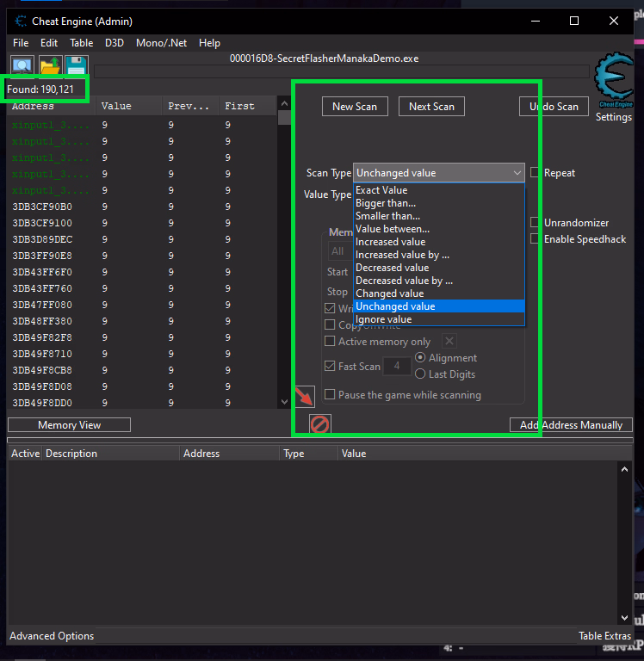This screenshot has height=661, width=644.
Task: Click the First column header
Action: (248, 106)
